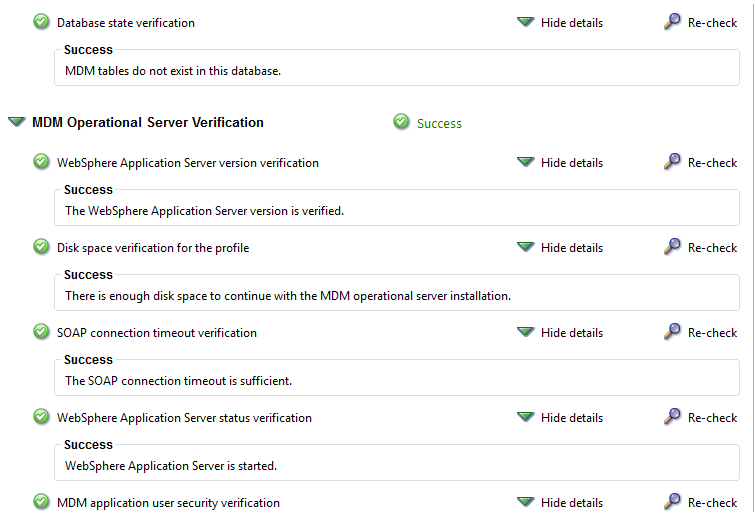Click the success icon beside MDM Operational Server Verification
This screenshot has width=755, height=513.
pyautogui.click(x=401, y=122)
